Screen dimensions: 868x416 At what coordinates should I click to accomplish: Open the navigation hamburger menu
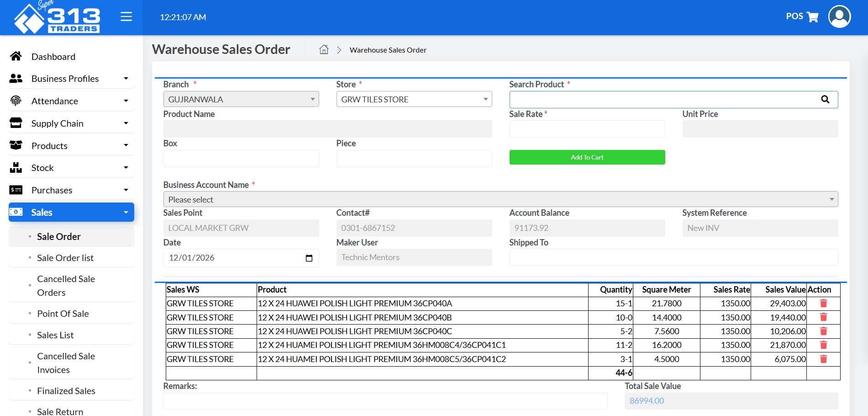tap(126, 17)
